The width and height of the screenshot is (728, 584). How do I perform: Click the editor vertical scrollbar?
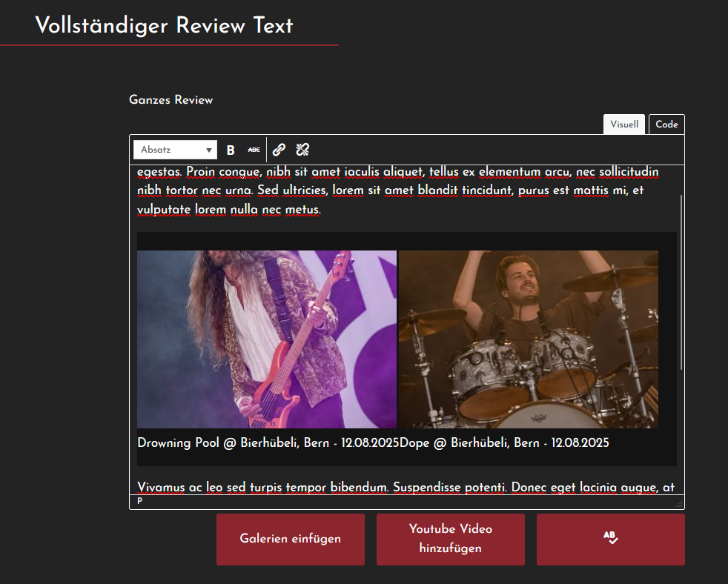pyautogui.click(x=681, y=282)
